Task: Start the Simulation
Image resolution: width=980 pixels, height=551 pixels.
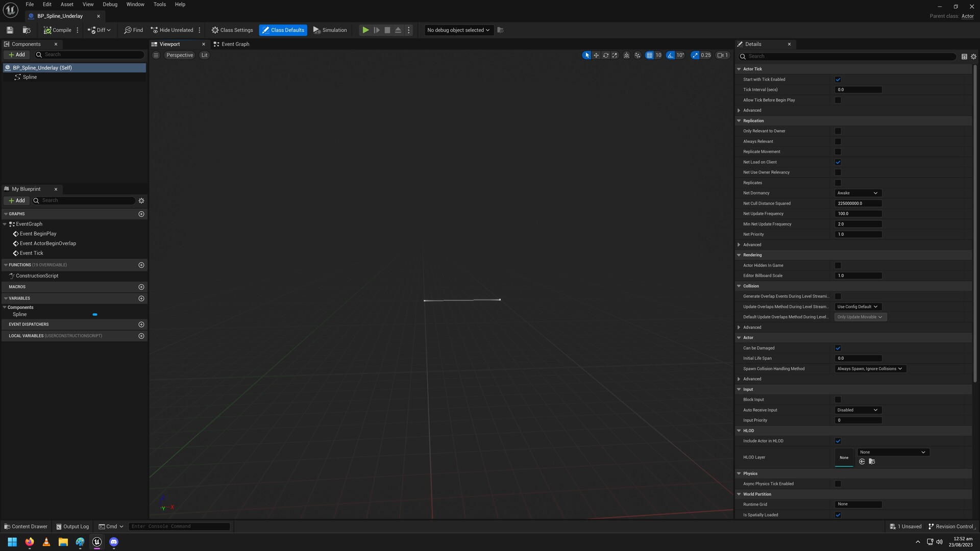Action: coord(330,30)
